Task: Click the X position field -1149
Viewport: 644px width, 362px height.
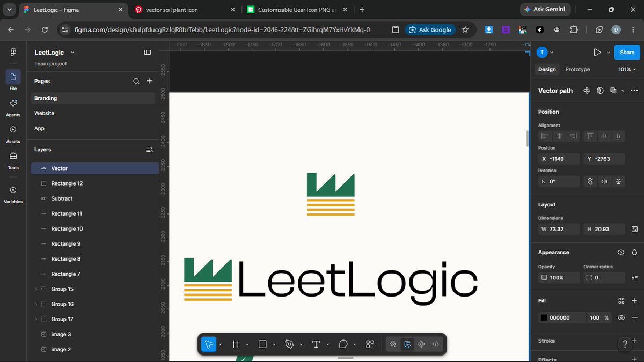Action: [559, 159]
